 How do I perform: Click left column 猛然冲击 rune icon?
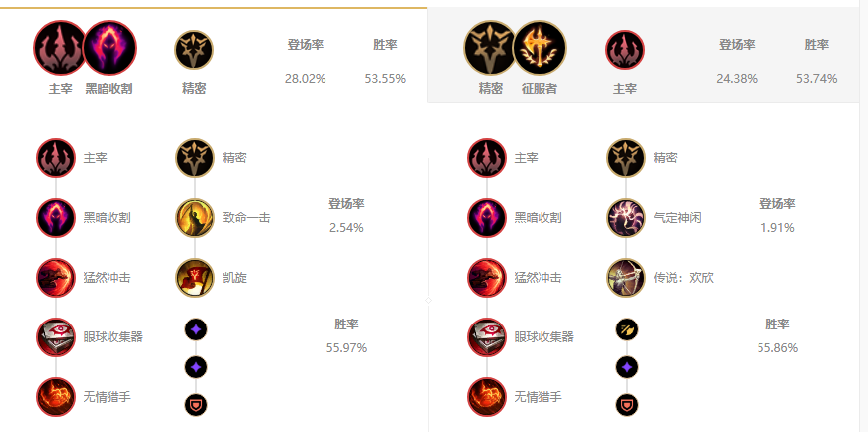pos(56,278)
